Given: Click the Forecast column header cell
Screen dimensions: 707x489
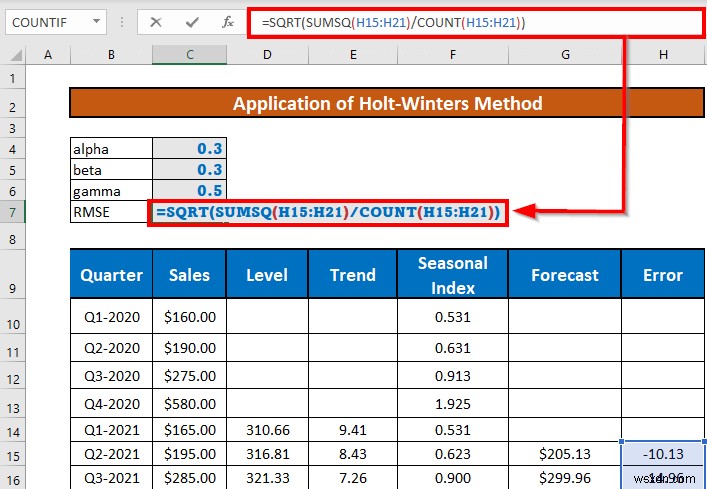Looking at the screenshot, I should pyautogui.click(x=565, y=275).
